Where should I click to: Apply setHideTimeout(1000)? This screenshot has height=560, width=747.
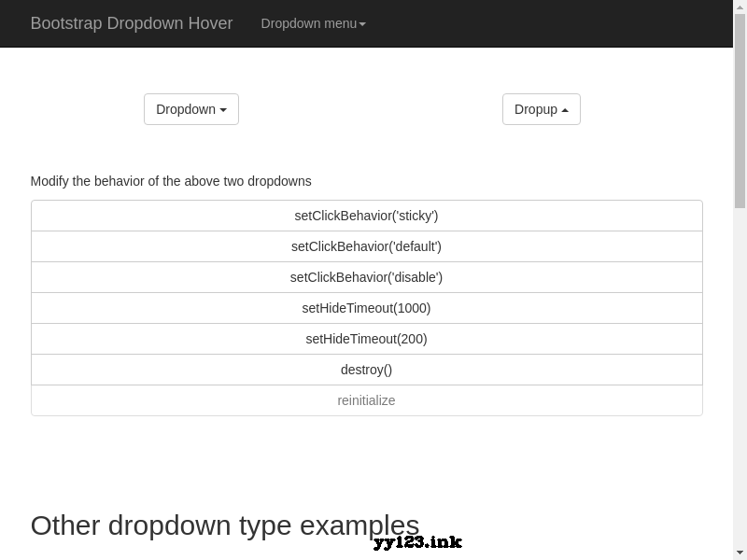366,308
